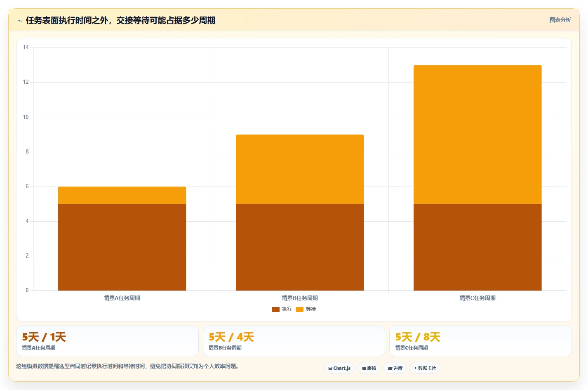Click the 情景C execution (brown) bar segment
Image resolution: width=588 pixels, height=390 pixels.
click(477, 247)
